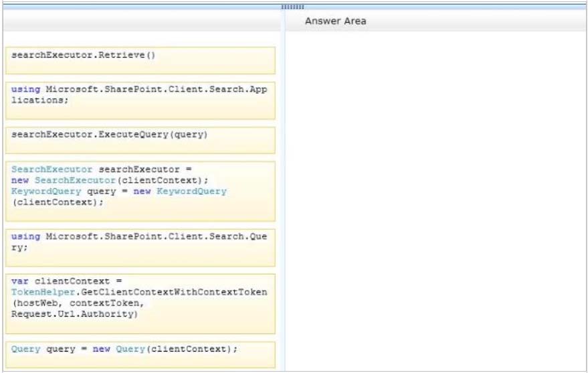
Task: Click the 'SearchExecutor searchExecutor =' line
Action: pyautogui.click(x=102, y=169)
